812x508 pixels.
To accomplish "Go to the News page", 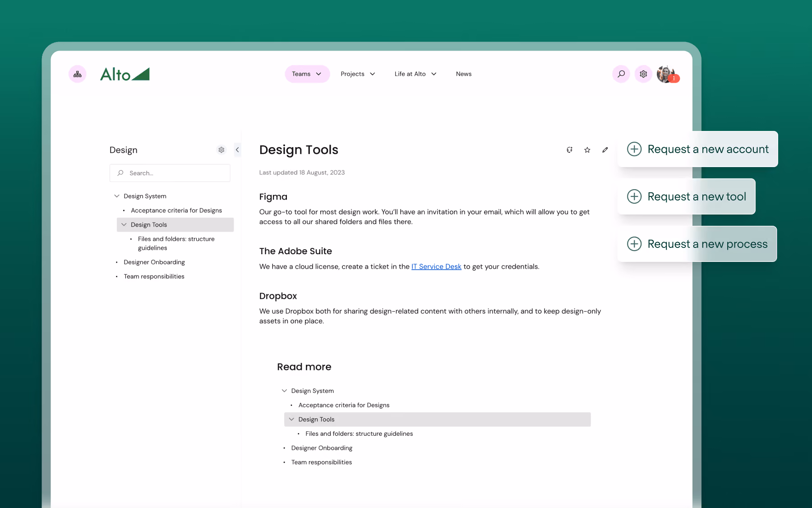I will [464, 74].
